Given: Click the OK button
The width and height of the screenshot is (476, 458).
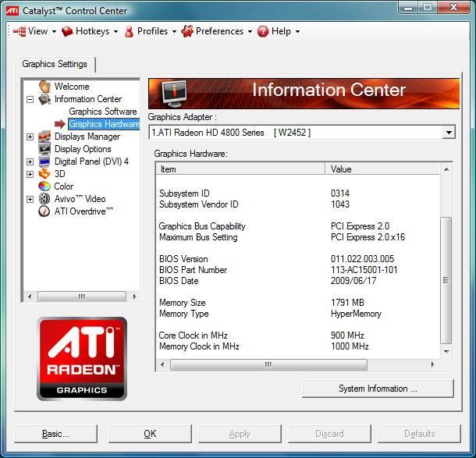Looking at the screenshot, I should (x=150, y=434).
